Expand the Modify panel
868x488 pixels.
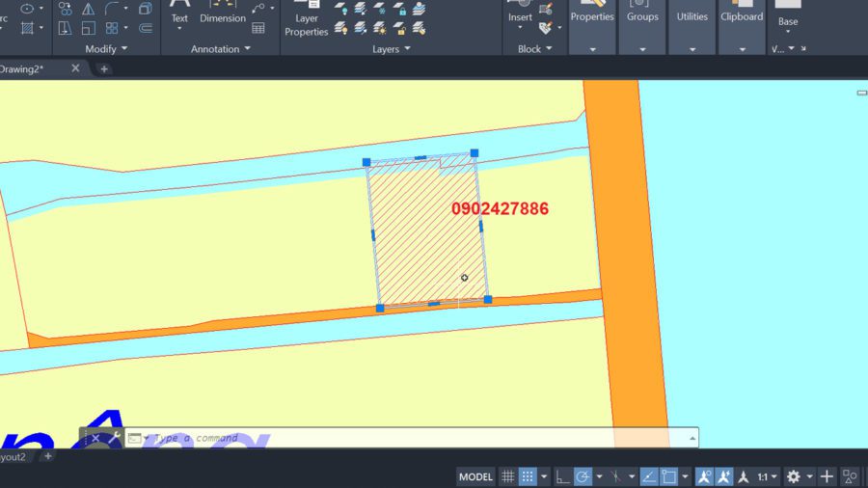pos(106,48)
